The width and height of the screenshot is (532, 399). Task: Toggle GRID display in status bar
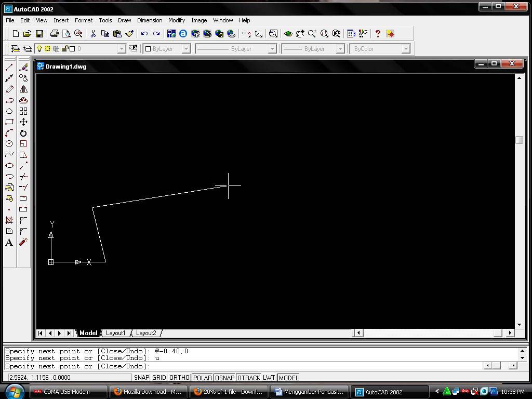(159, 378)
